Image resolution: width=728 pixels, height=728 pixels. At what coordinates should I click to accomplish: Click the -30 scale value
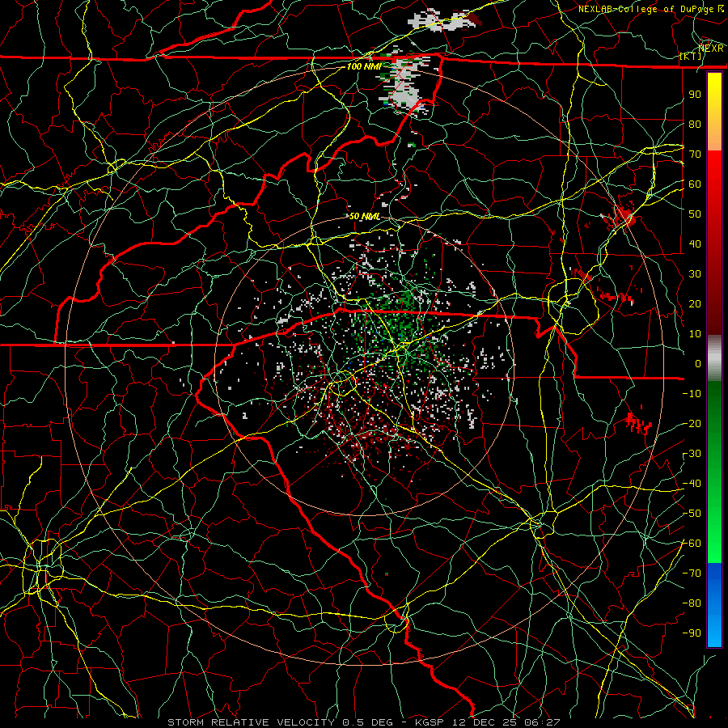[692, 454]
